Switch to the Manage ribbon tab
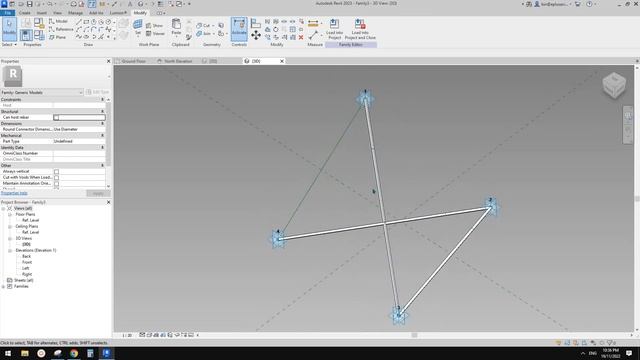Image resolution: width=640 pixels, height=360 pixels. coord(75,13)
